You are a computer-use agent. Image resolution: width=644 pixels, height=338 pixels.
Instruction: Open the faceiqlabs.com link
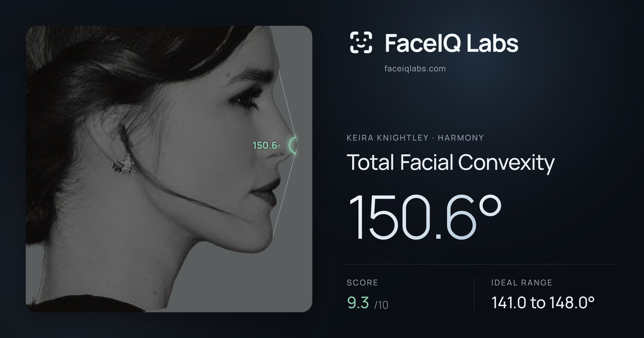(x=415, y=69)
